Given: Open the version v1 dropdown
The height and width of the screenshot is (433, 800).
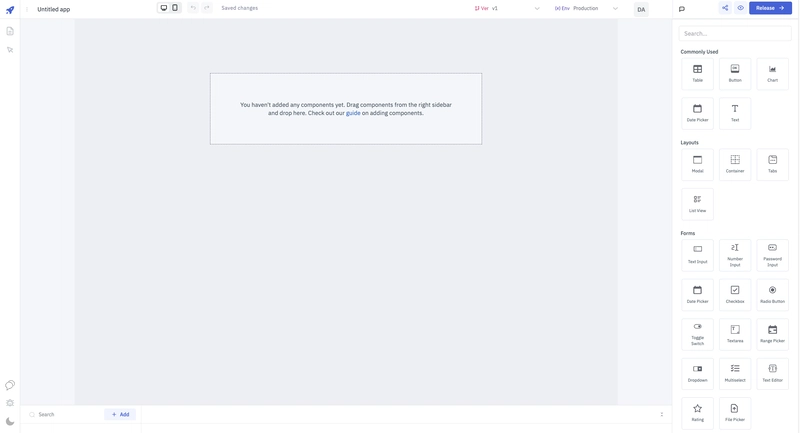Looking at the screenshot, I should point(506,8).
